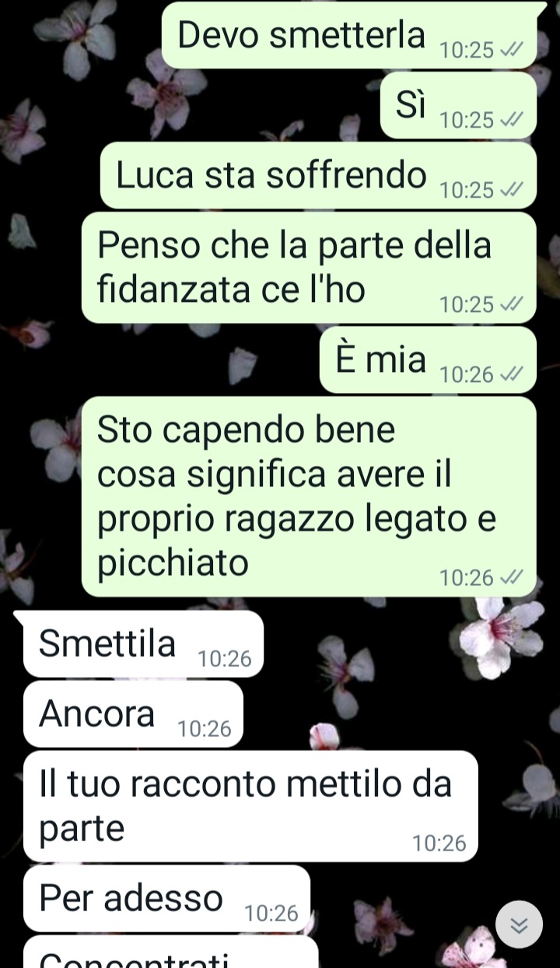Select the 'Sì' message bubble
The image size is (560, 968).
pos(458,106)
